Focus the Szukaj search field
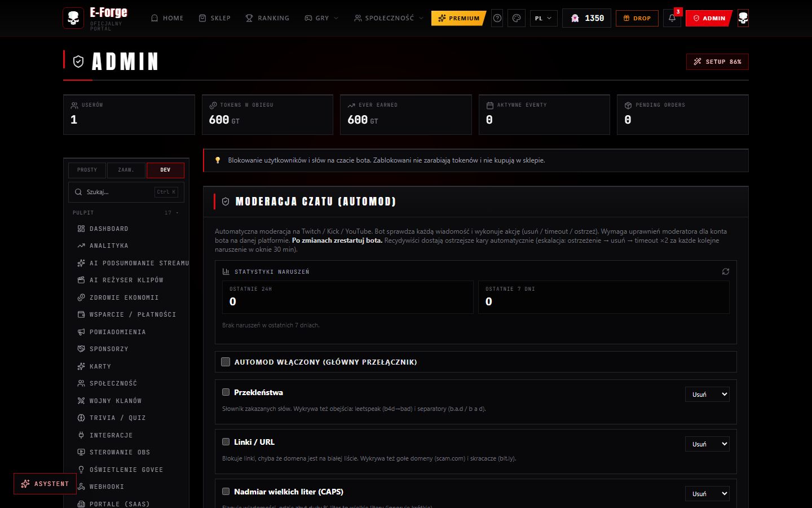Screen dimensions: 812x508 [x=126, y=192]
